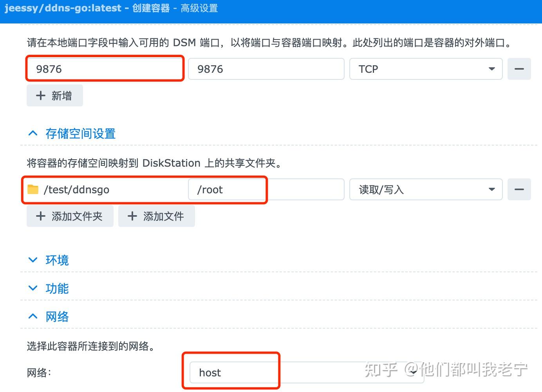
Task: Collapse 存储空间设置 using its chevron icon
Action: coord(33,133)
